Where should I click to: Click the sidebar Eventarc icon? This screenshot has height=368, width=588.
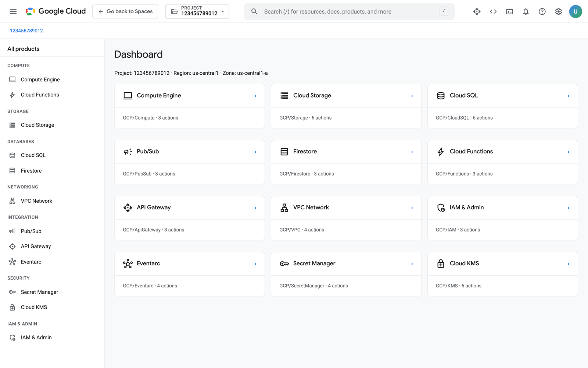pos(12,262)
